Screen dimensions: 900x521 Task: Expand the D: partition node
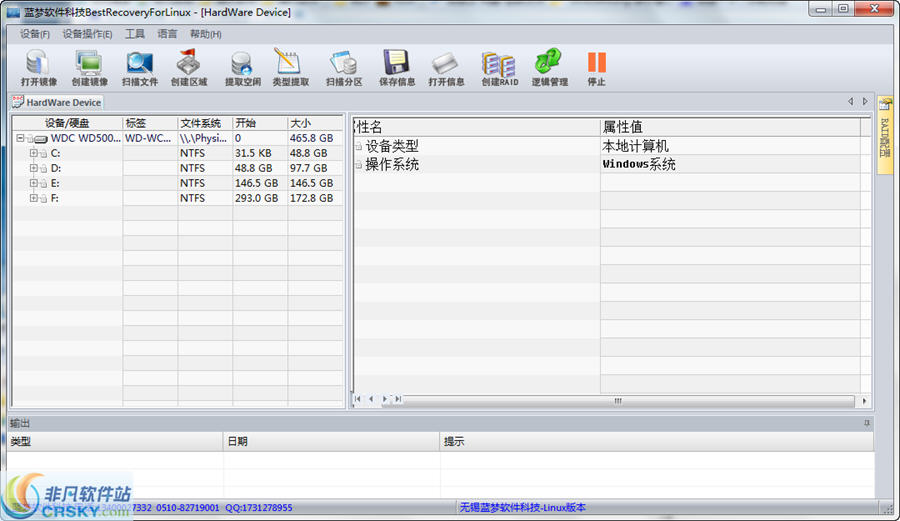click(x=33, y=168)
